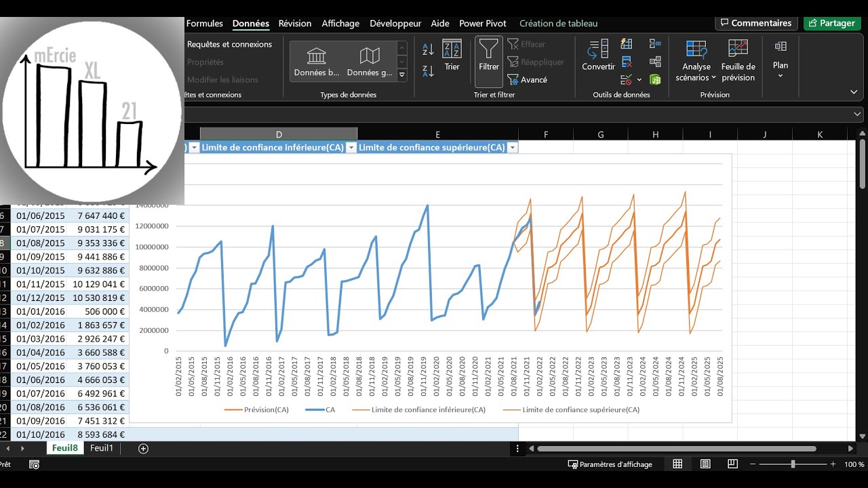Click cell value 506 000 €
This screenshot has width=868, height=488.
(98, 311)
